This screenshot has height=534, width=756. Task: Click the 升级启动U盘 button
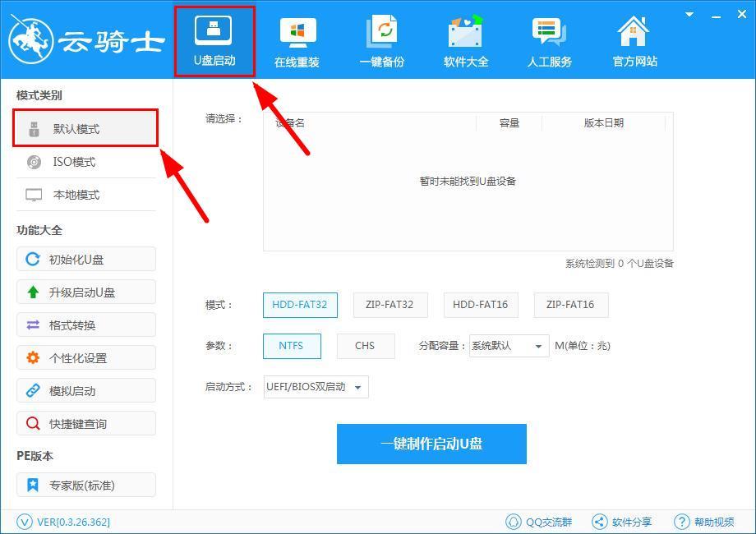coord(86,292)
